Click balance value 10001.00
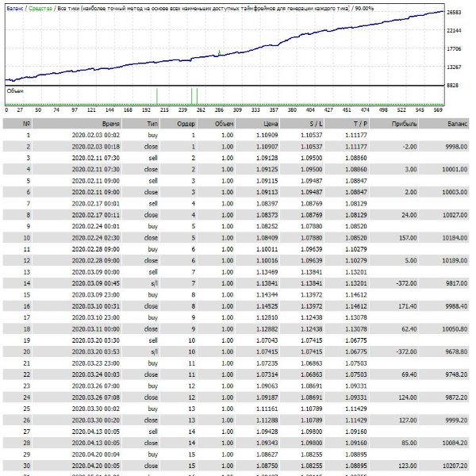Image resolution: width=476 pixels, height=476 pixels. coord(455,170)
